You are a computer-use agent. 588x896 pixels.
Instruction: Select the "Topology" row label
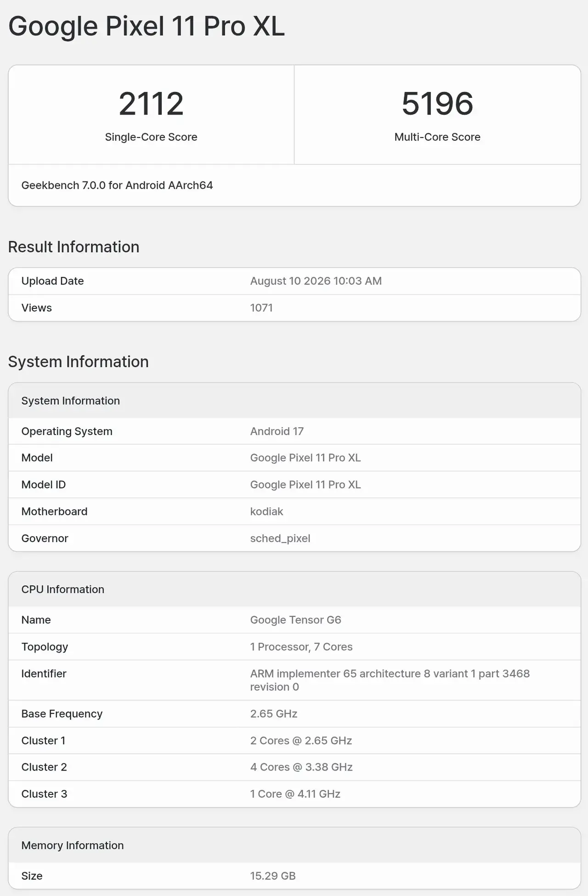[45, 647]
